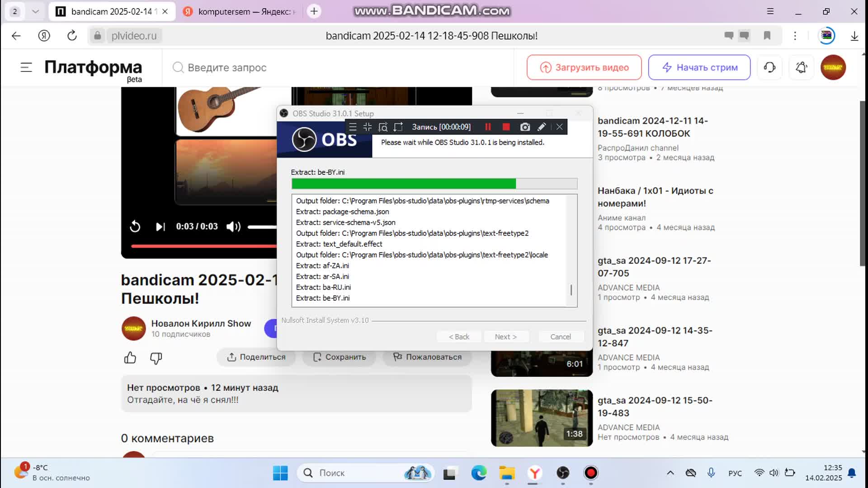Image resolution: width=868 pixels, height=488 pixels.
Task: Click Загрузить видео button
Action: pyautogui.click(x=584, y=67)
